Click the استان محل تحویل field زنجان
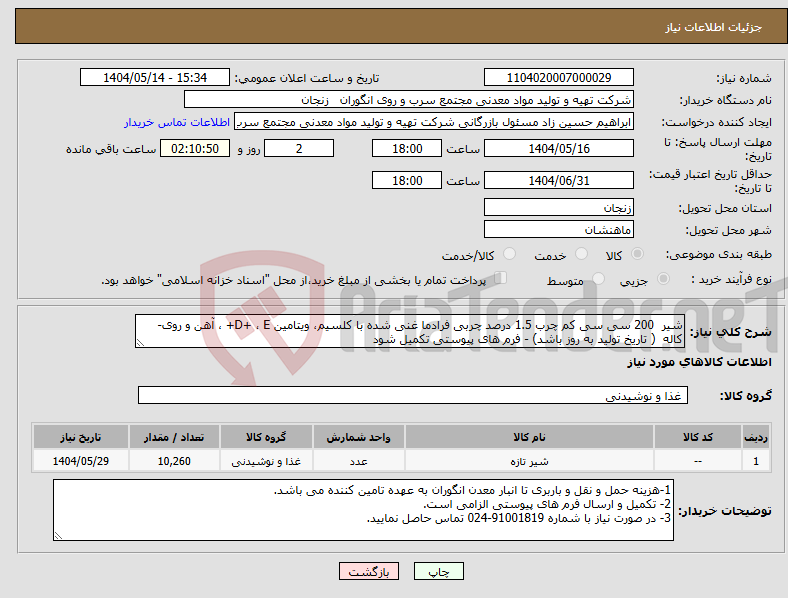Image resolution: width=788 pixels, height=598 pixels. coord(558,207)
